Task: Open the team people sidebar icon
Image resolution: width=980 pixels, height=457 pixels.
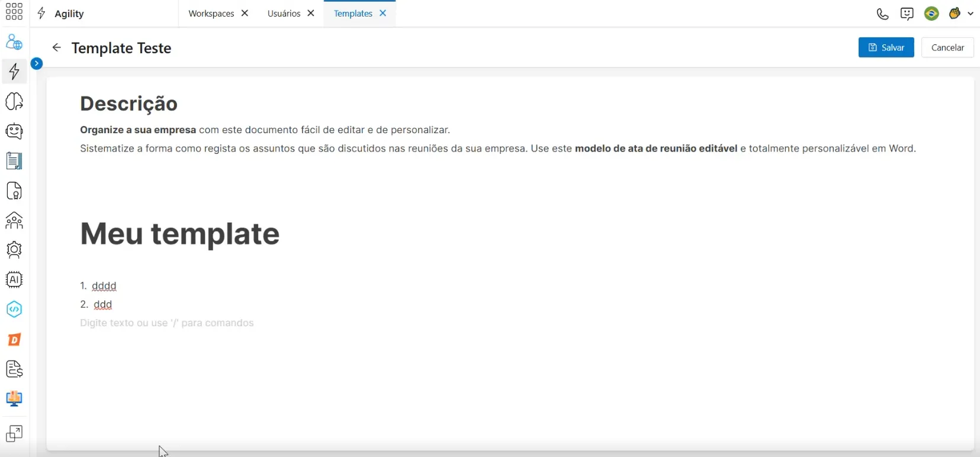Action: click(x=14, y=220)
